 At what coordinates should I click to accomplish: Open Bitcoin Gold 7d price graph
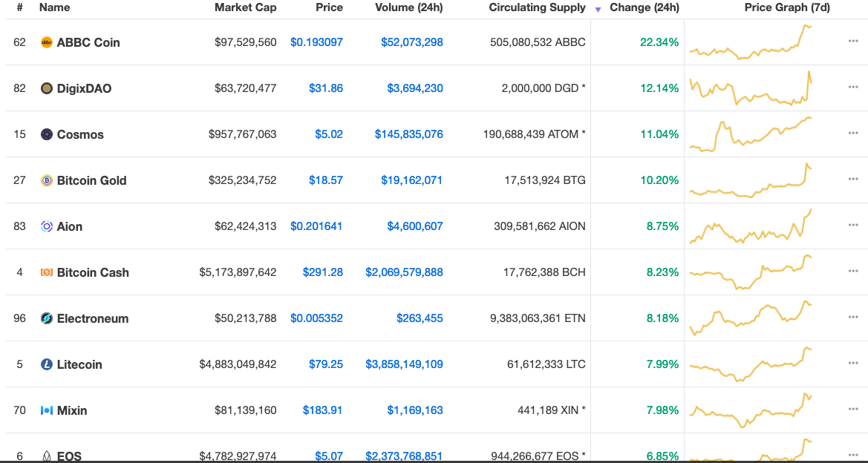pyautogui.click(x=751, y=180)
